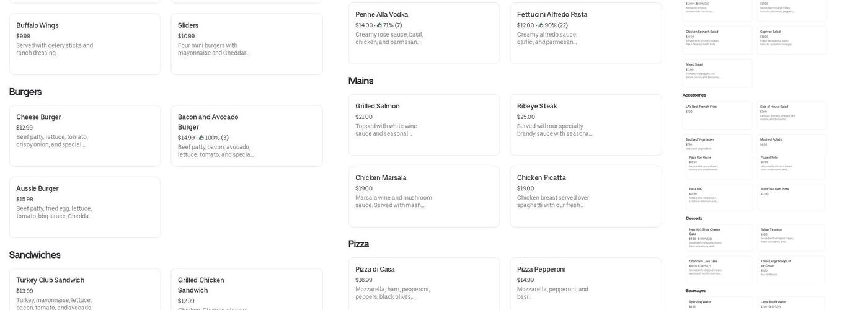The height and width of the screenshot is (310, 868).
Task: Click thumbs-up rating icon on Fettucini Alfredo Pasta
Action: (x=541, y=25)
